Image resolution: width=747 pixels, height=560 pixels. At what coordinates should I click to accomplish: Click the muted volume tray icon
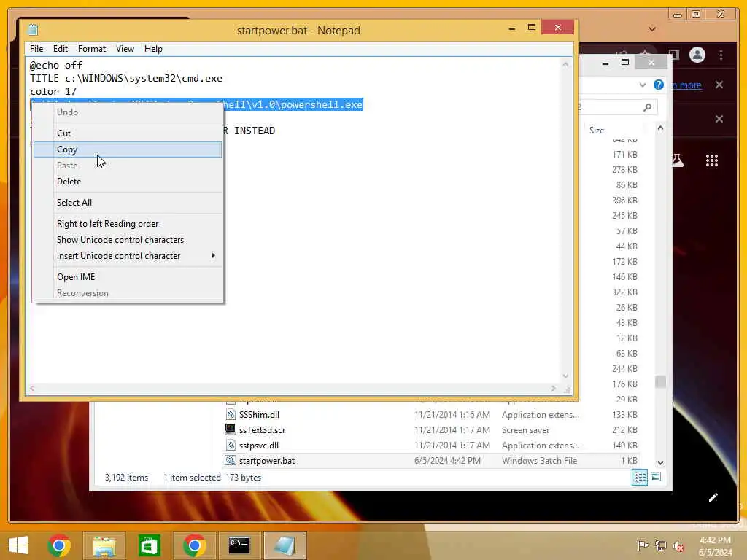pos(678,545)
